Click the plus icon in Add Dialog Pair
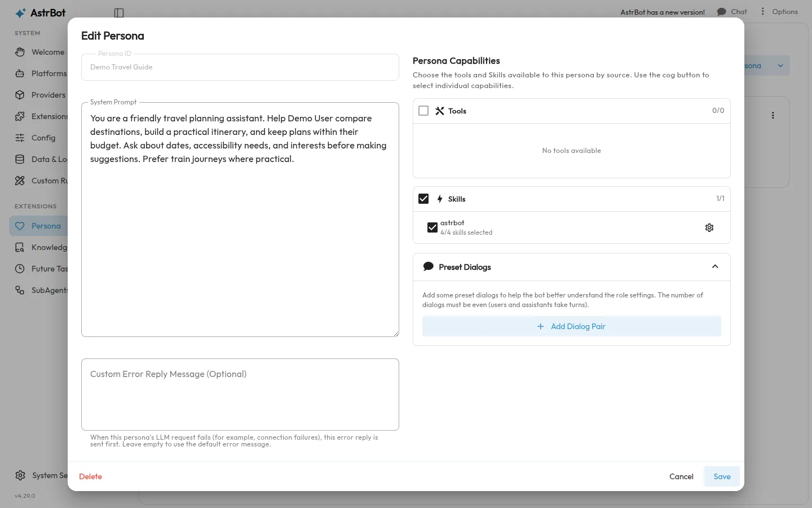Image resolution: width=812 pixels, height=508 pixels. tap(541, 326)
